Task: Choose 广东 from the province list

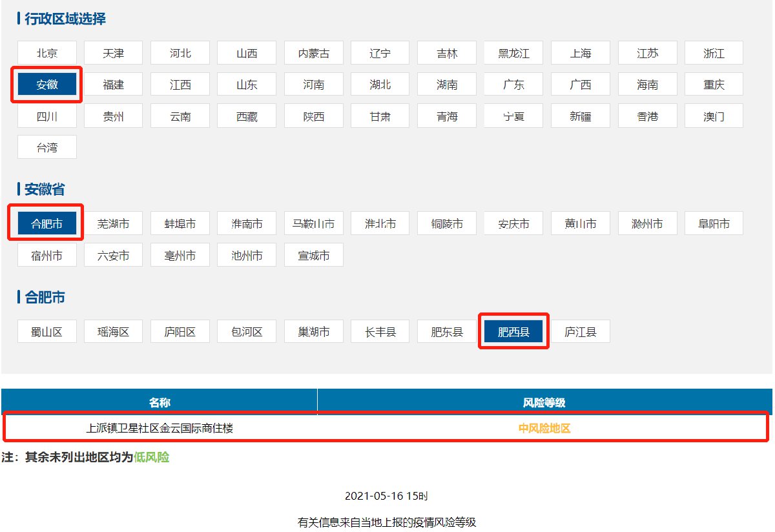Action: click(x=513, y=84)
